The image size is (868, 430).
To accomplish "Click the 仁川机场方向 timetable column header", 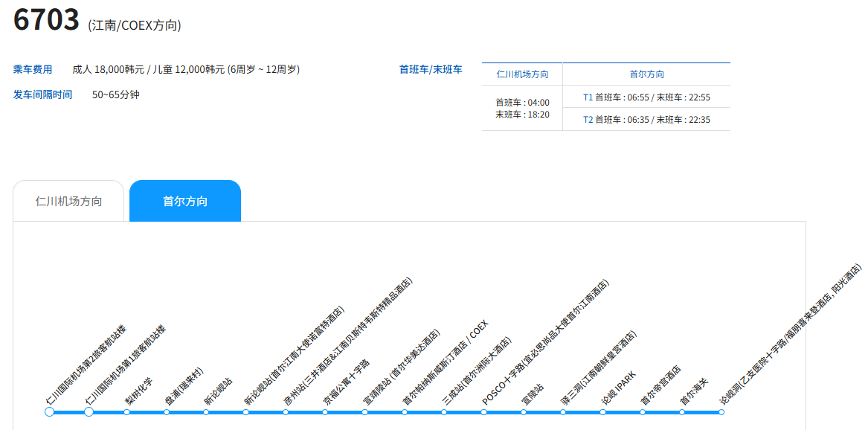I will pyautogui.click(x=522, y=74).
